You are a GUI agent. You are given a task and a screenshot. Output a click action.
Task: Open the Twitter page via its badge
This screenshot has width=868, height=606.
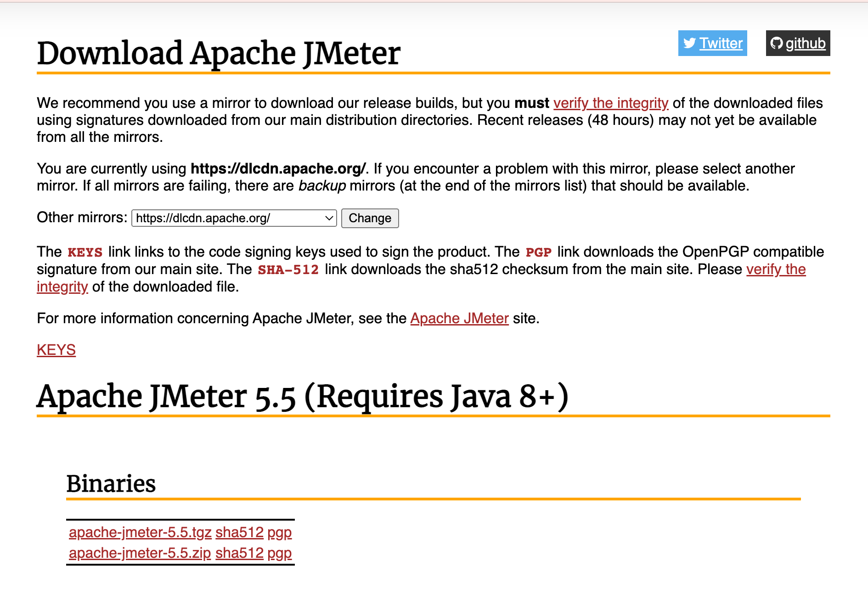click(x=721, y=44)
